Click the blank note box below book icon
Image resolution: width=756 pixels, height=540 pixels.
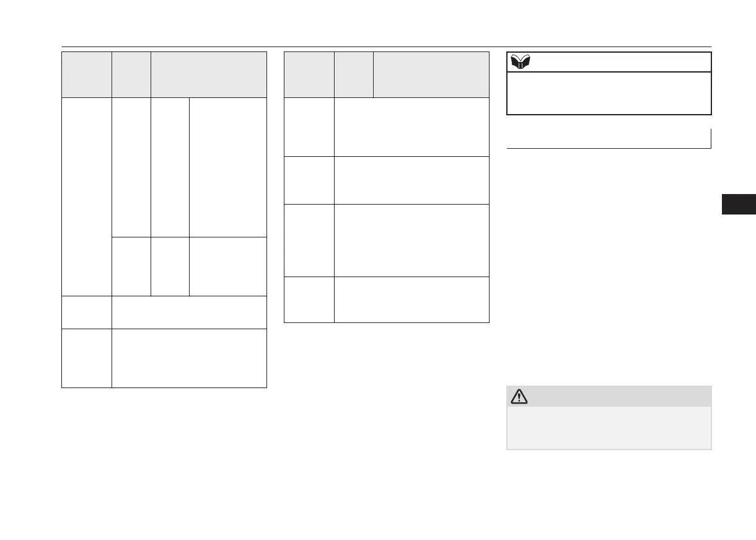pos(609,93)
